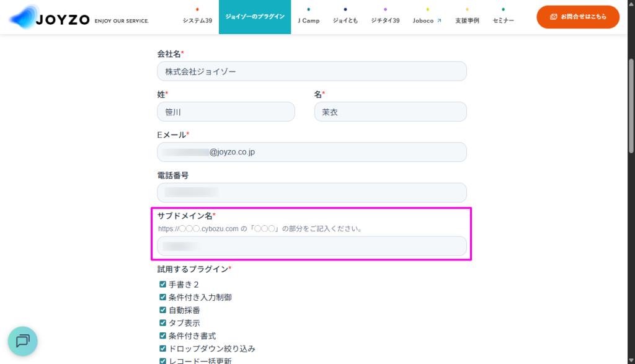The height and width of the screenshot is (364, 635).
Task: Uncheck the 条件付き書式 checkbox
Action: point(162,335)
